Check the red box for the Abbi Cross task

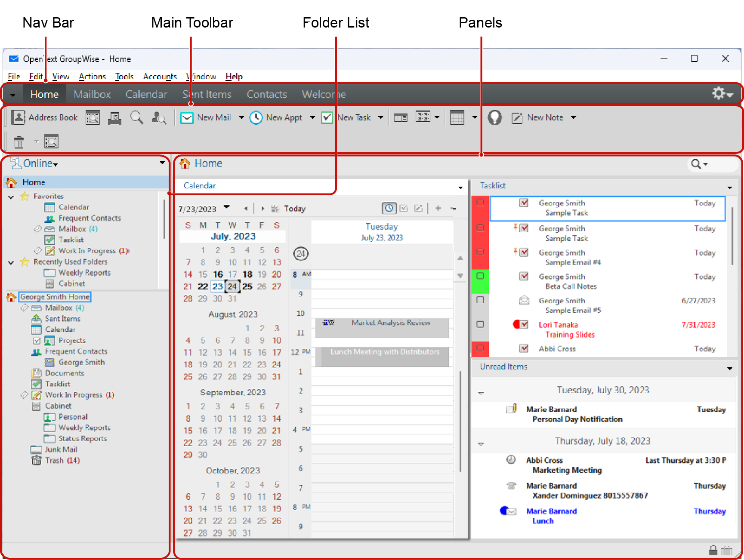pos(481,348)
